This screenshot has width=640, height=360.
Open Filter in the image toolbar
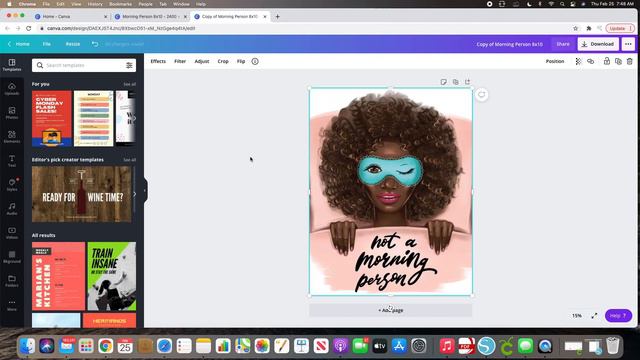click(x=180, y=61)
